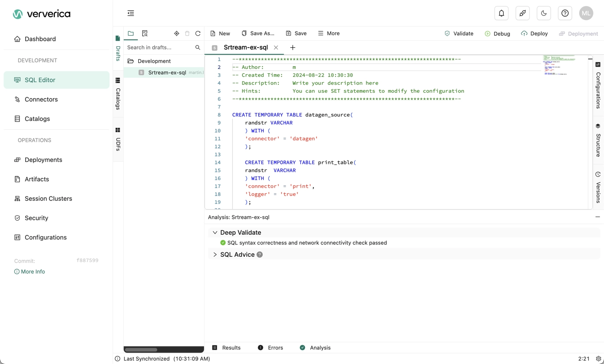Viewport: 604px width, 364px height.
Task: Save the current draft
Action: coord(296,34)
